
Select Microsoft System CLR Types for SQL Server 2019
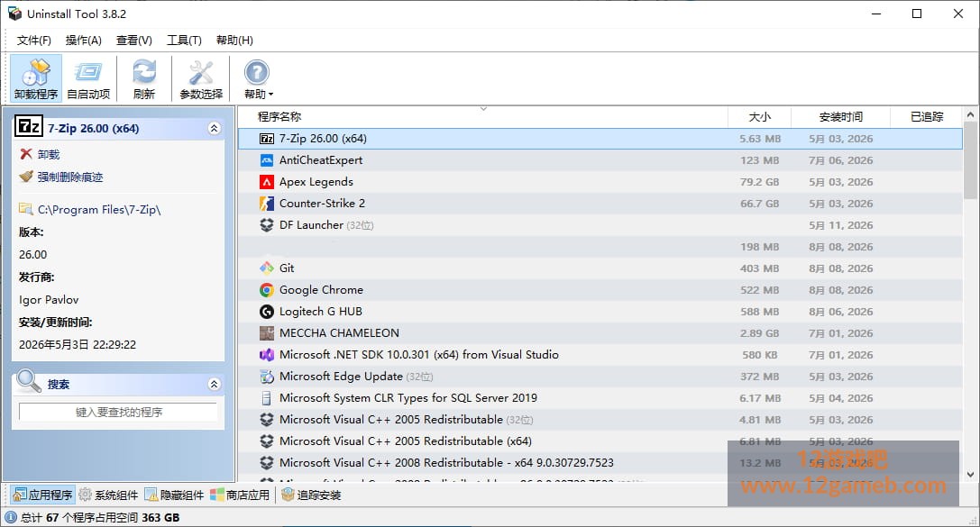tap(408, 398)
